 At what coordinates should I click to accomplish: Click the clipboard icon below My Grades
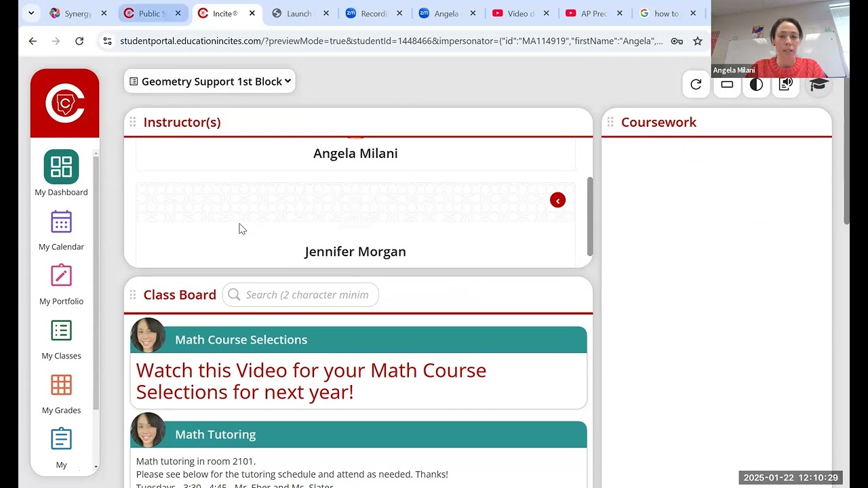(x=61, y=439)
